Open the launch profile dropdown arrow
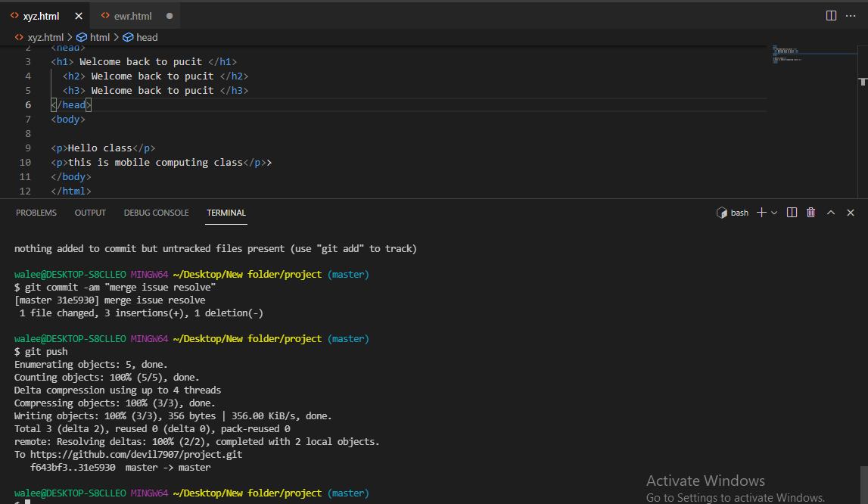868x504 pixels. [774, 213]
